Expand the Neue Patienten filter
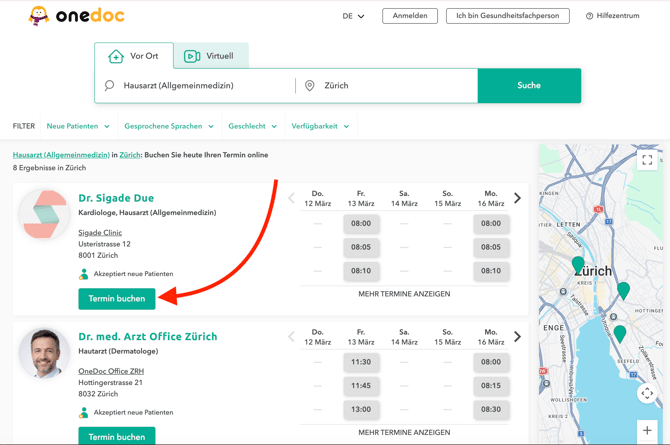 point(78,127)
